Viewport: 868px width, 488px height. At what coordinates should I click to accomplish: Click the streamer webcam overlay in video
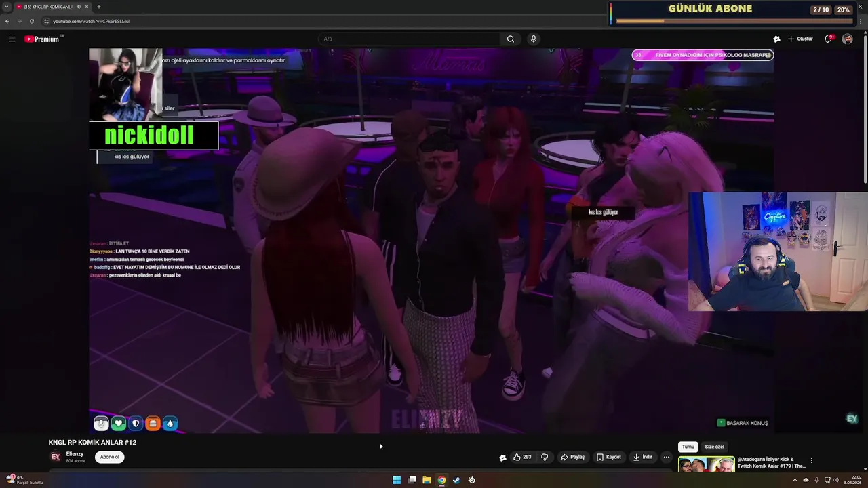pyautogui.click(x=778, y=251)
